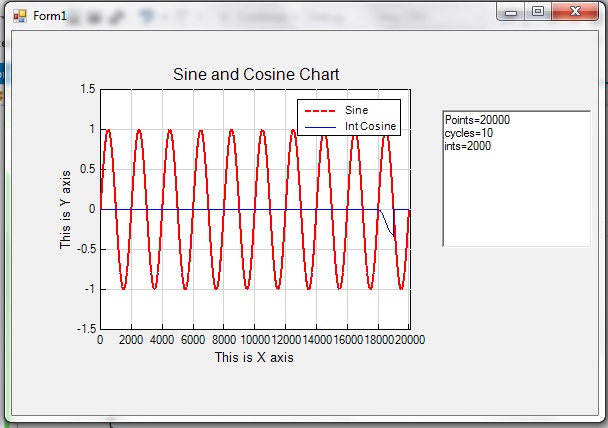Maximize the Form1 window
This screenshot has width=608, height=428.
tap(538, 11)
